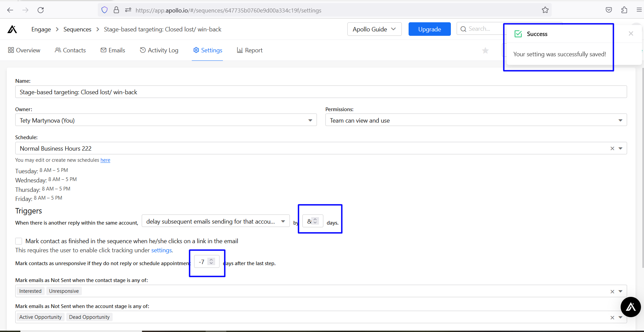Switch to the Overview tab
This screenshot has height=332, width=644.
[24, 50]
